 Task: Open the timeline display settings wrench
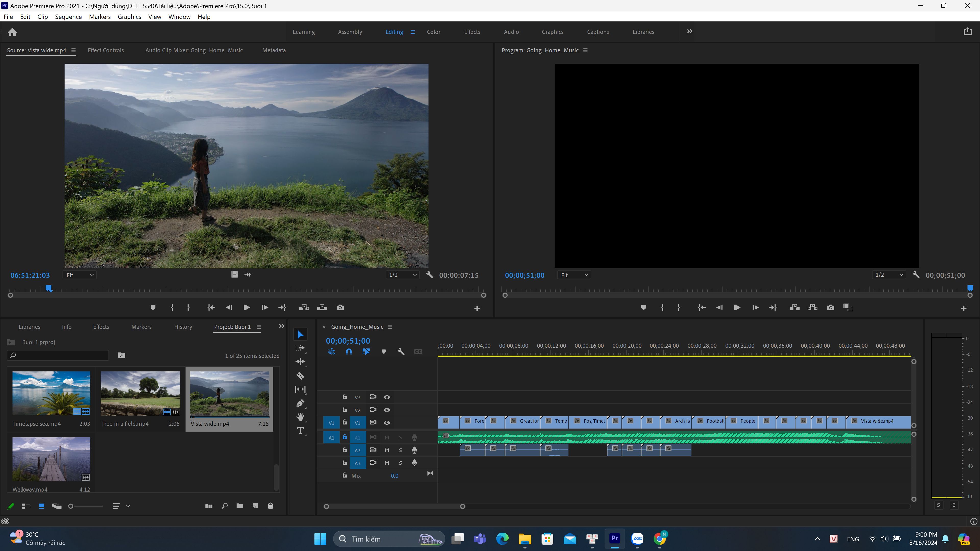[x=401, y=352]
